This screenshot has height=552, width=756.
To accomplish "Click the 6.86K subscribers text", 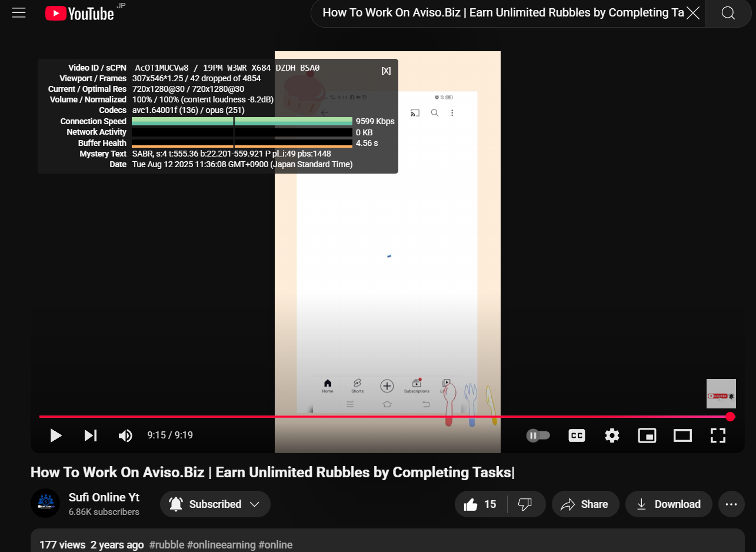I will (x=104, y=512).
